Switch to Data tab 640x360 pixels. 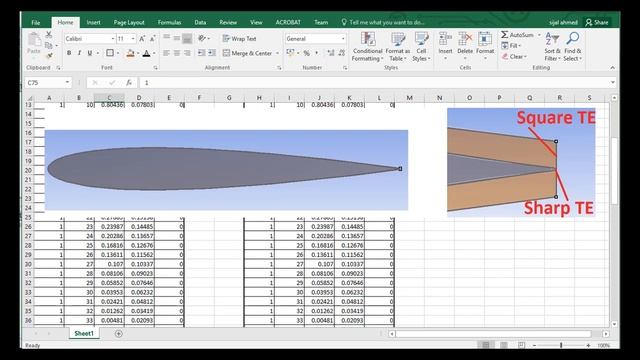(x=200, y=22)
